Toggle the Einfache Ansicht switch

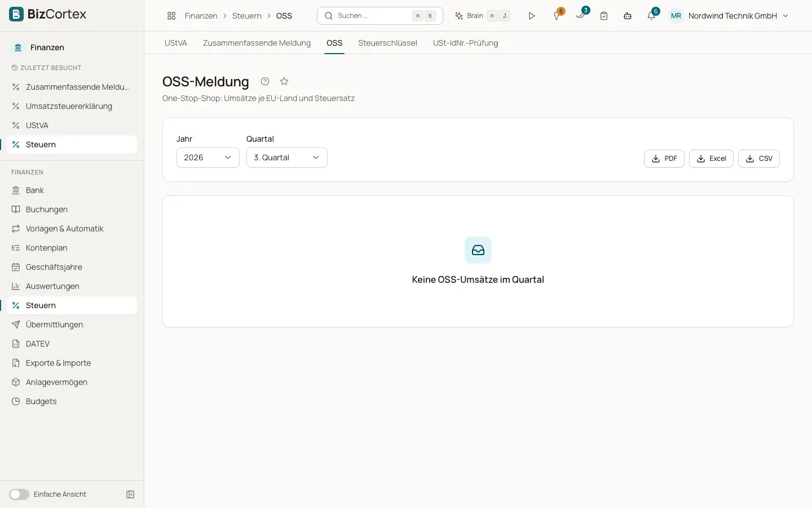click(19, 494)
